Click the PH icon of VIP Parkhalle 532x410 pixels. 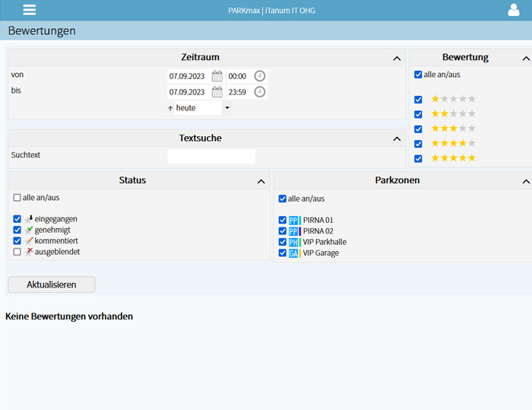pyautogui.click(x=295, y=242)
